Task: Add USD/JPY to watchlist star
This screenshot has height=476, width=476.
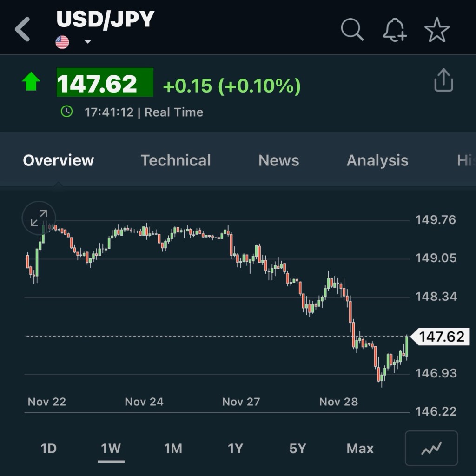Action: coord(437,30)
